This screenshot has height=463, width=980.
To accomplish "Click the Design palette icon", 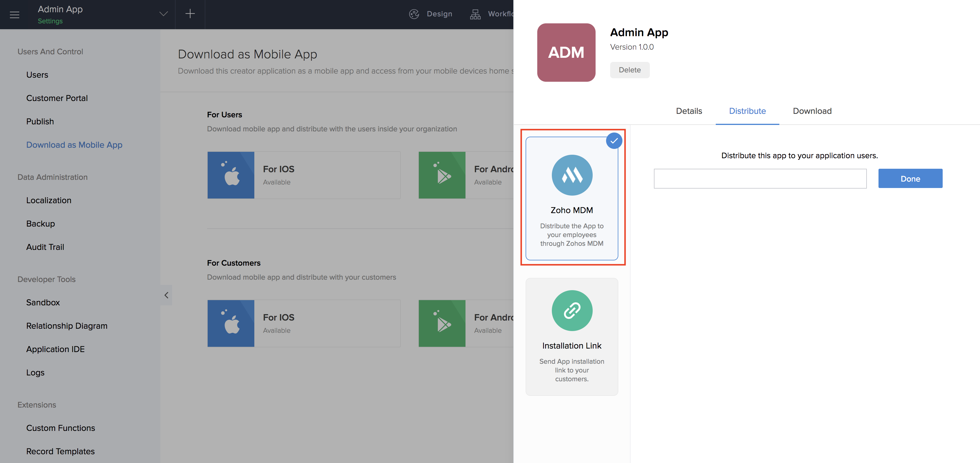I will [x=414, y=14].
